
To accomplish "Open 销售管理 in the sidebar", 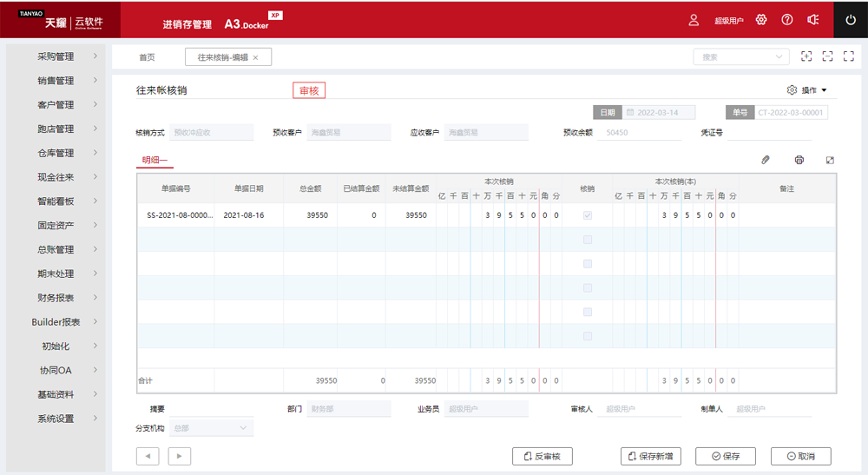I will (x=56, y=81).
